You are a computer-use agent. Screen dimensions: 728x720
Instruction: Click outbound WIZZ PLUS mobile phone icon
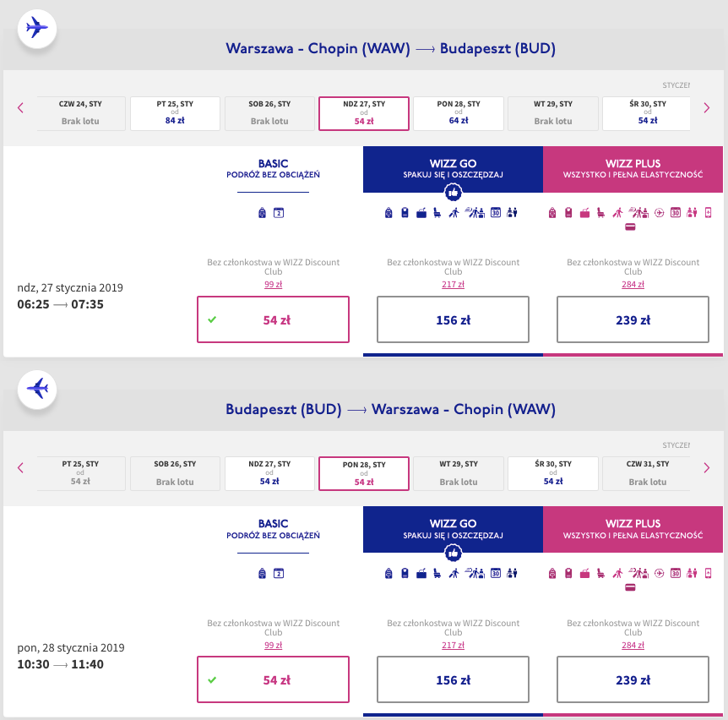(x=708, y=213)
